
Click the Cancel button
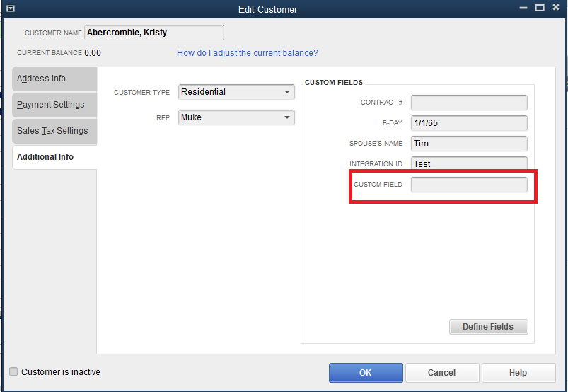(442, 373)
